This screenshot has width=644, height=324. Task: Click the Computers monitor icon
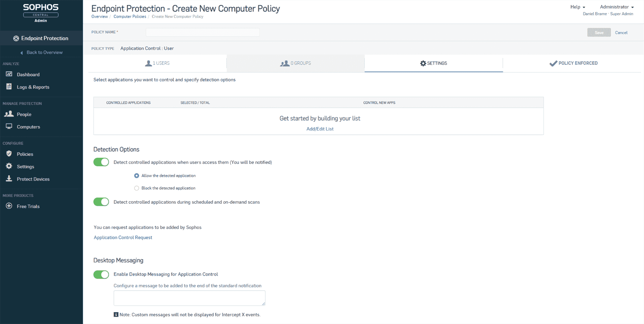click(x=9, y=126)
